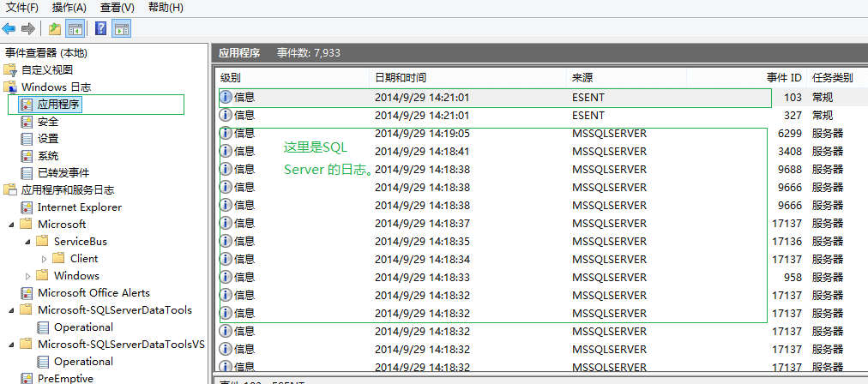Click the blue Help question mark icon

(x=101, y=29)
